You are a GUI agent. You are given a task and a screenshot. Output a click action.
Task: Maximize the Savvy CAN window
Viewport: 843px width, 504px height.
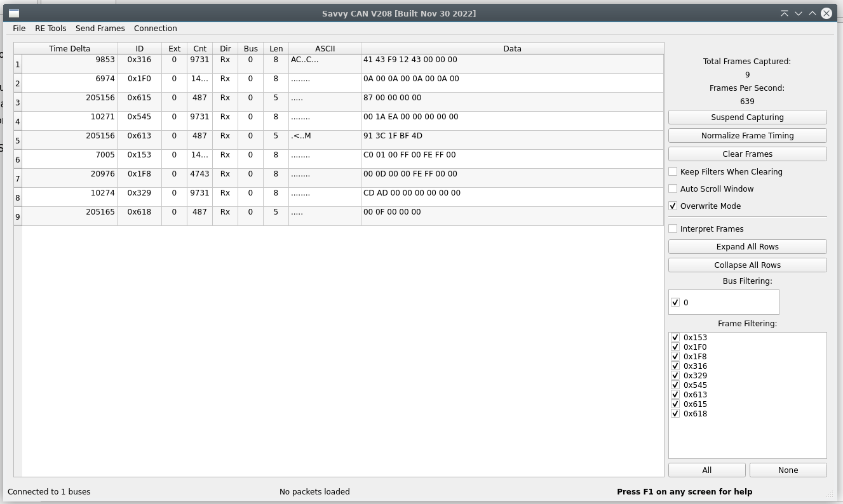coord(813,13)
